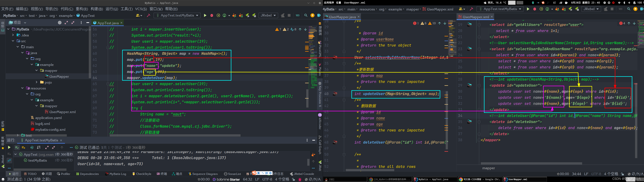Rerun tests in Run panel

[9, 147]
